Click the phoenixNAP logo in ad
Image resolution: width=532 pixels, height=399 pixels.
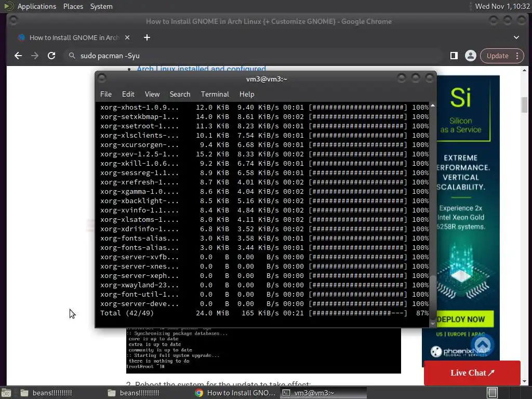[460, 352]
